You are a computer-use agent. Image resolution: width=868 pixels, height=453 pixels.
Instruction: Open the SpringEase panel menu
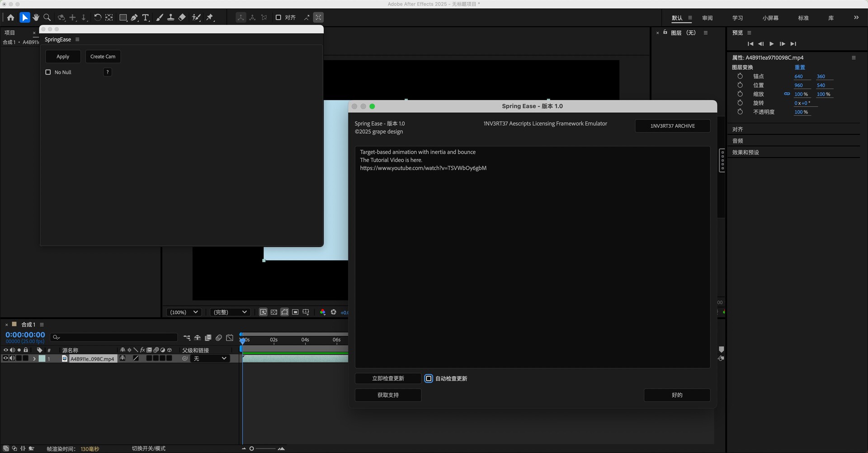pos(77,39)
